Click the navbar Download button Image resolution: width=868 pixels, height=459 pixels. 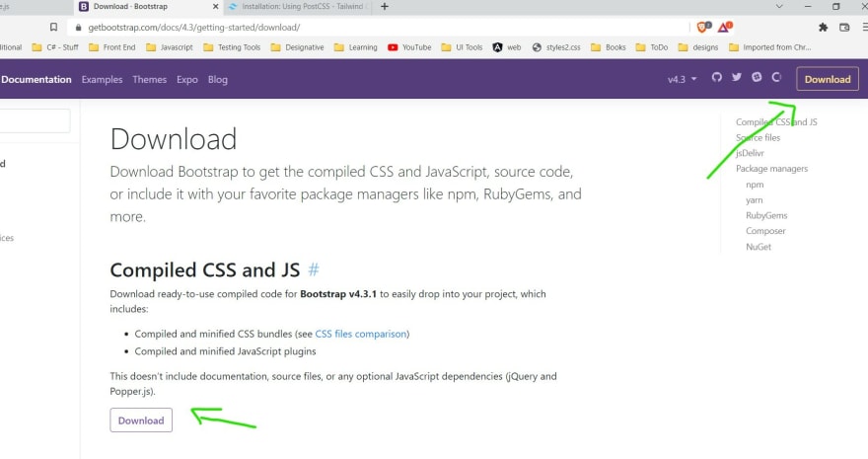[828, 79]
